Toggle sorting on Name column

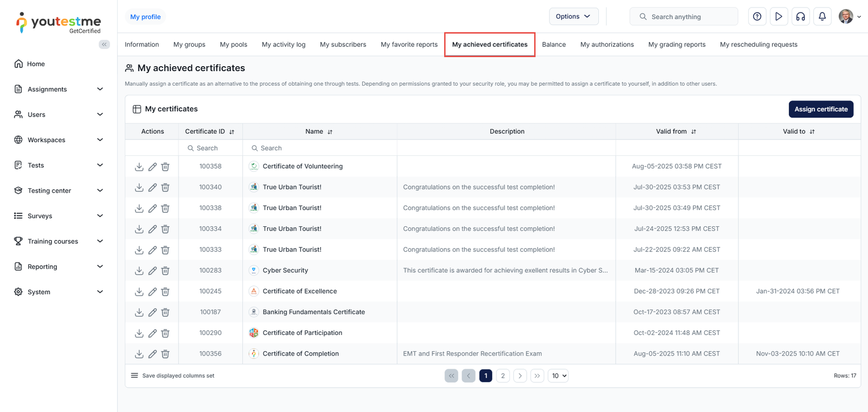pos(330,132)
